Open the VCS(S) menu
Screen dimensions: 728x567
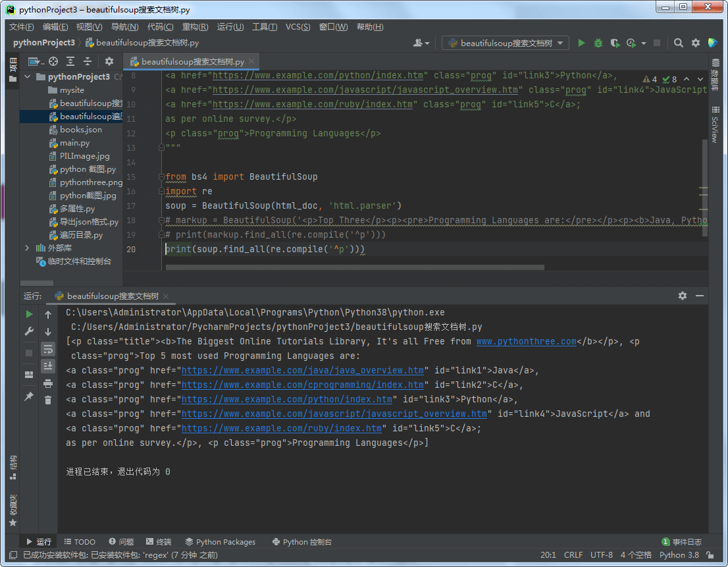pyautogui.click(x=298, y=27)
